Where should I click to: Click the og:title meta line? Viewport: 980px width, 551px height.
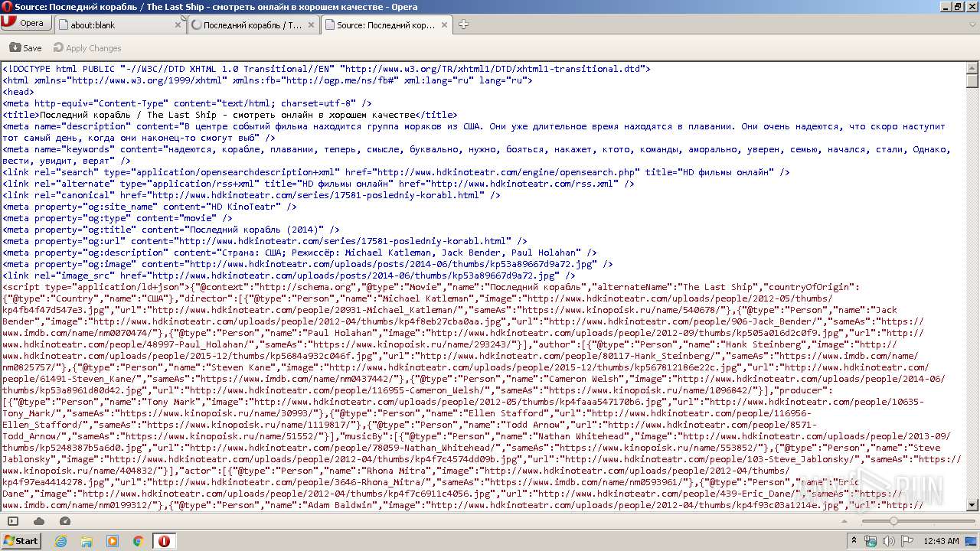(171, 230)
